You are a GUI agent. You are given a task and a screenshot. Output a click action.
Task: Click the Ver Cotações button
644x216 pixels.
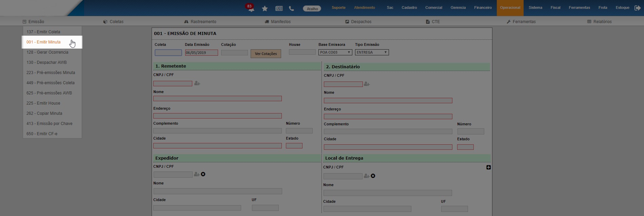(x=266, y=54)
